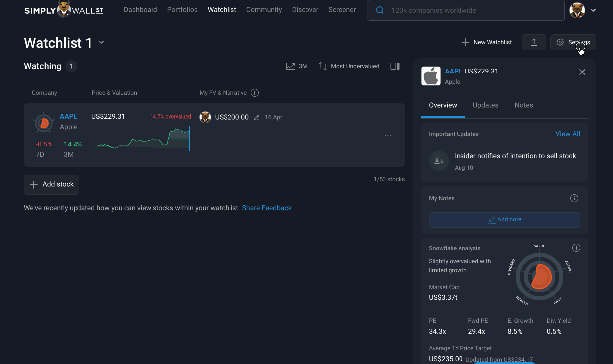This screenshot has height=364, width=613.
Task: Expand the Watchlist 1 title dropdown
Action: [101, 42]
